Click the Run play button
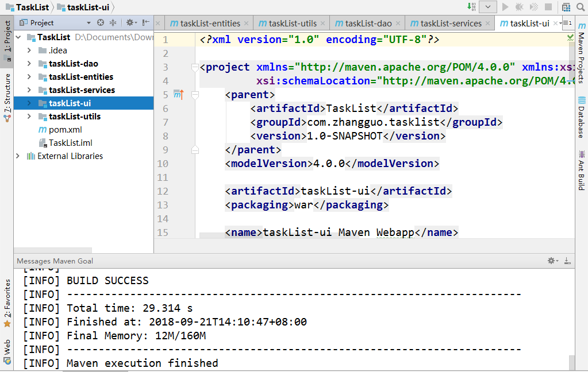This screenshot has width=588, height=372. pyautogui.click(x=505, y=7)
